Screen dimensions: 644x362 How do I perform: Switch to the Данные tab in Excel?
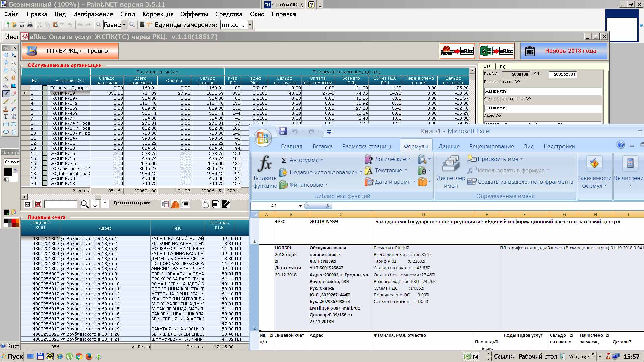(x=449, y=146)
